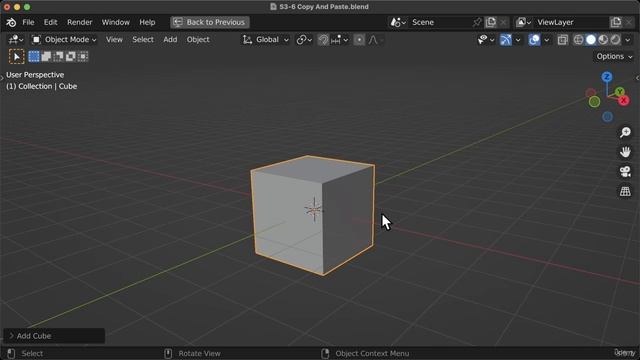Choose the Intersect selection mode
Screen dimensions: 640x360
83,56
